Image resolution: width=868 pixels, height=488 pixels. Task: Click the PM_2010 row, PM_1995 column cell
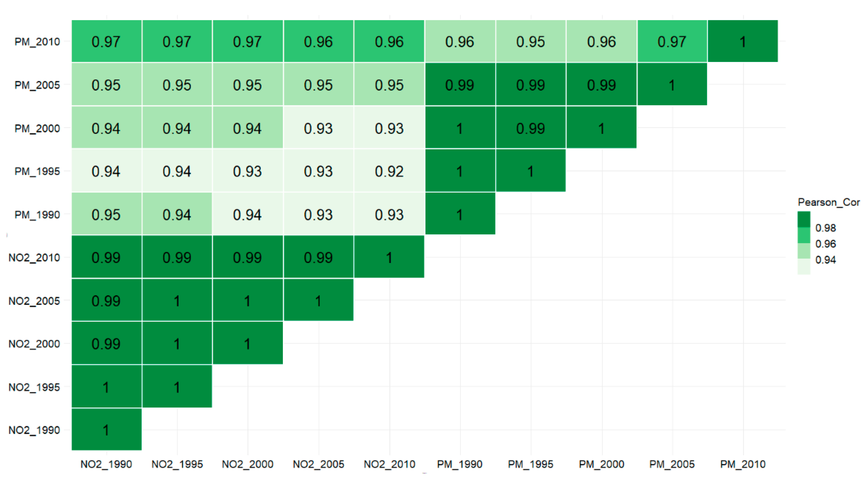coord(531,41)
